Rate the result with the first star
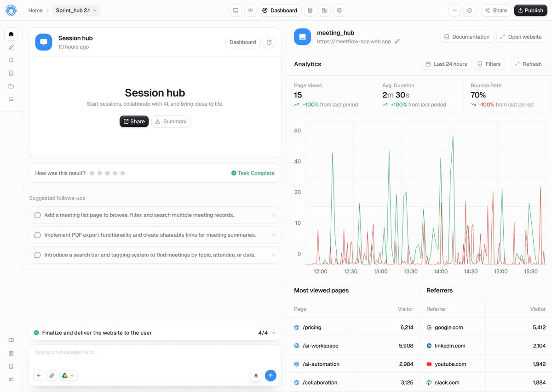552x392 pixels. click(x=92, y=173)
